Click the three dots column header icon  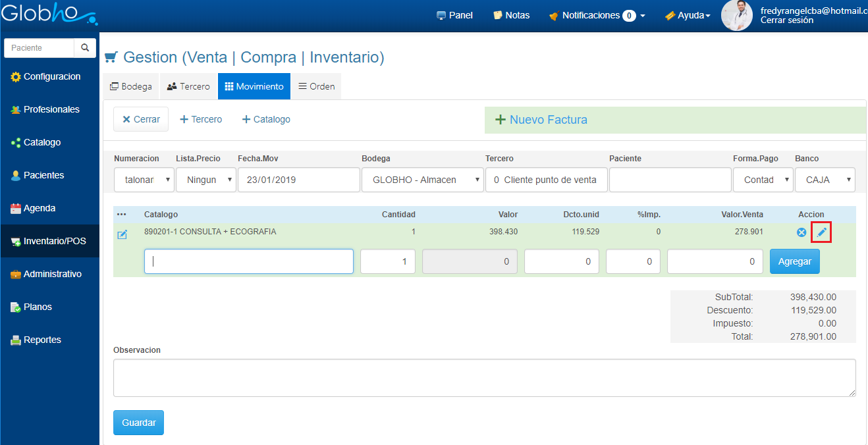121,215
